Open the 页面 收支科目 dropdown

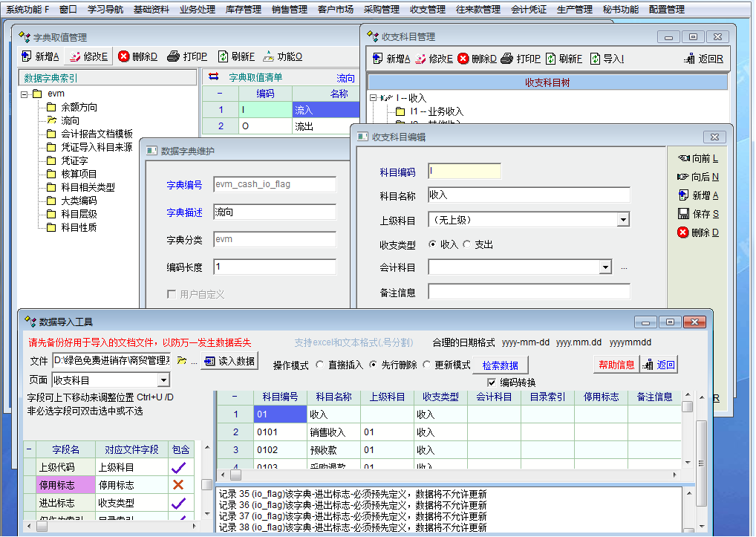click(163, 380)
